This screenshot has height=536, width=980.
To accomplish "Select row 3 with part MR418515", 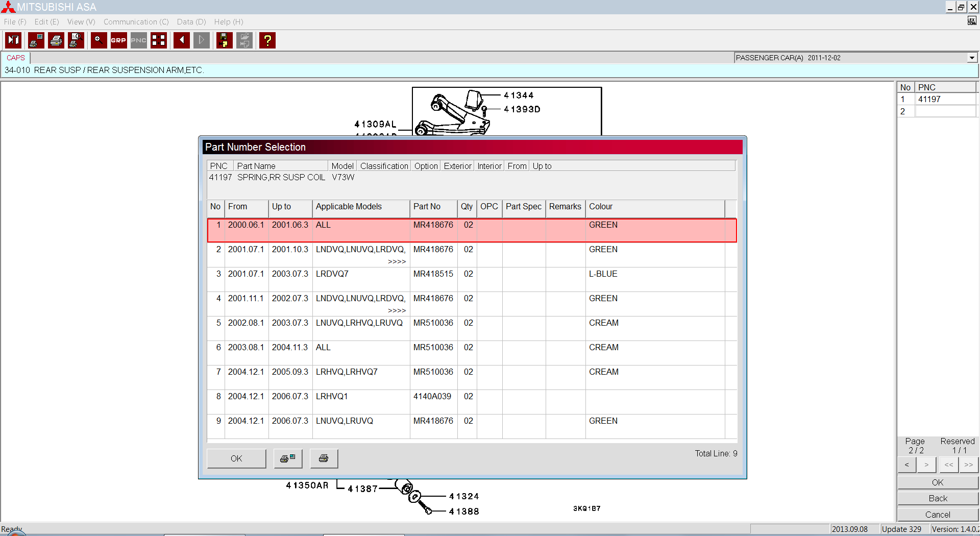I will [x=433, y=274].
